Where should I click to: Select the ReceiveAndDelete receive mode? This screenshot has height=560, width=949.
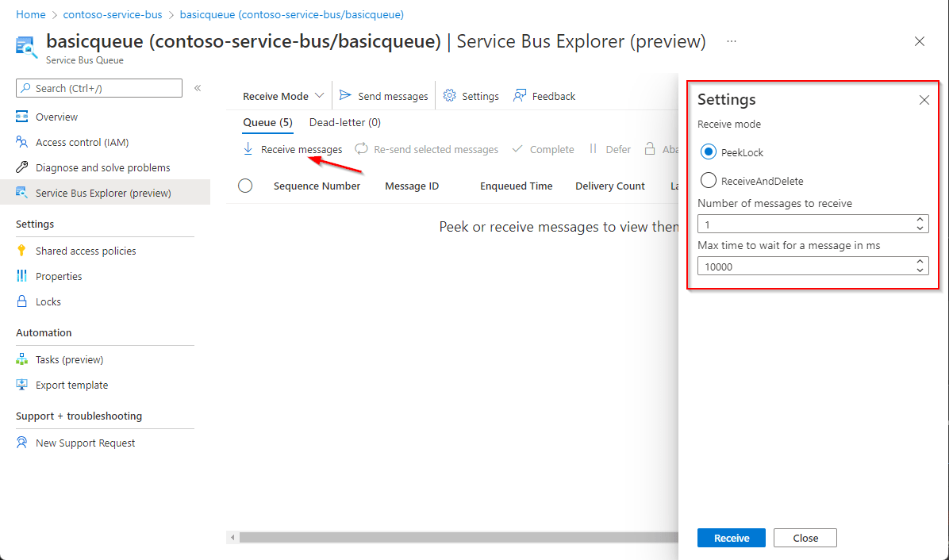point(708,180)
